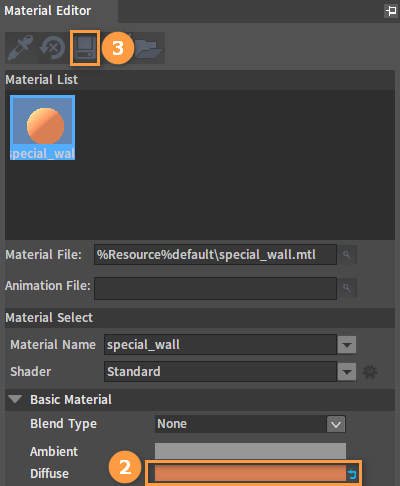Click the Material File path field
This screenshot has width=400, height=486.
point(215,255)
